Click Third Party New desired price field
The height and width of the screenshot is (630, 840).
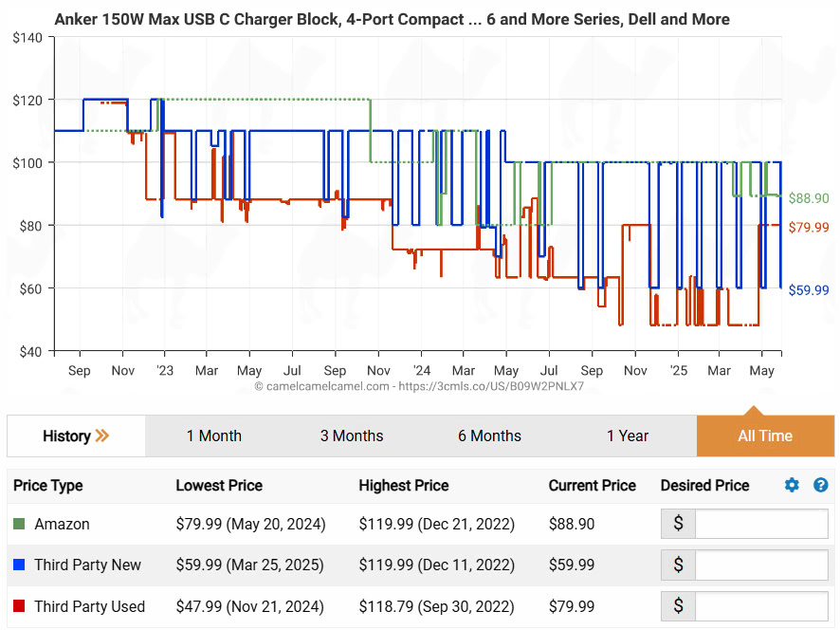tap(760, 565)
